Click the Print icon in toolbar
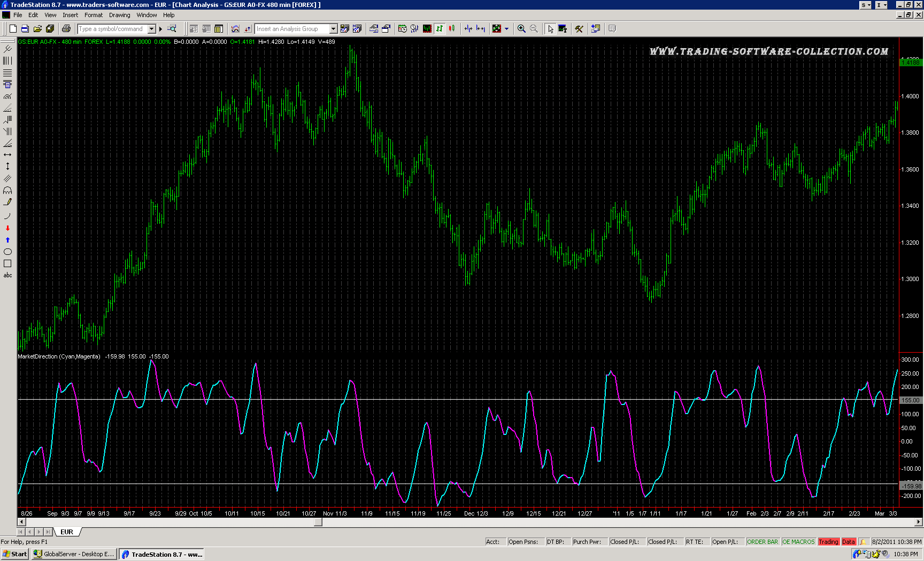924x561 pixels. pyautogui.click(x=66, y=29)
